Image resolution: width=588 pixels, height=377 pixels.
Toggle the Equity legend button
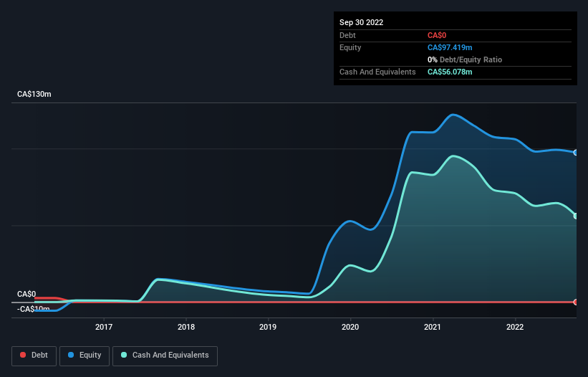point(85,355)
